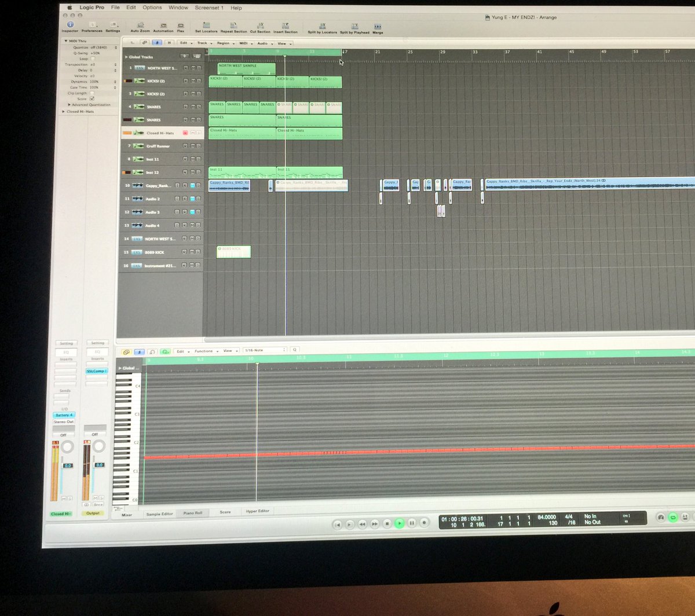
Task: Click the add new track plus button
Action: (184, 56)
